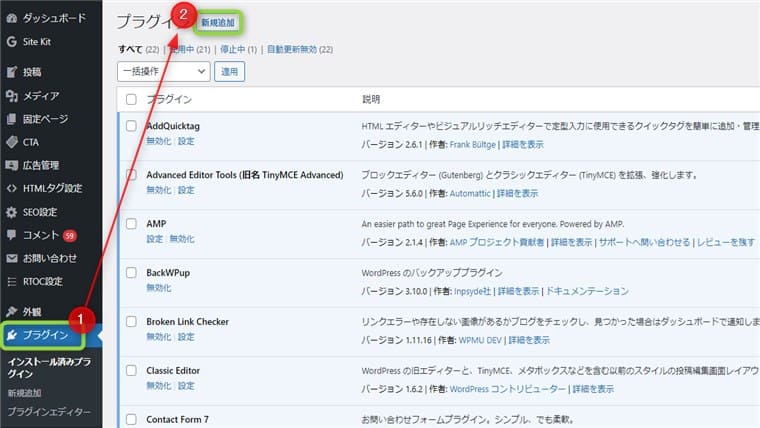The height and width of the screenshot is (428, 760).
Task: Check the BackWPup plugin checkbox
Action: pos(131,272)
